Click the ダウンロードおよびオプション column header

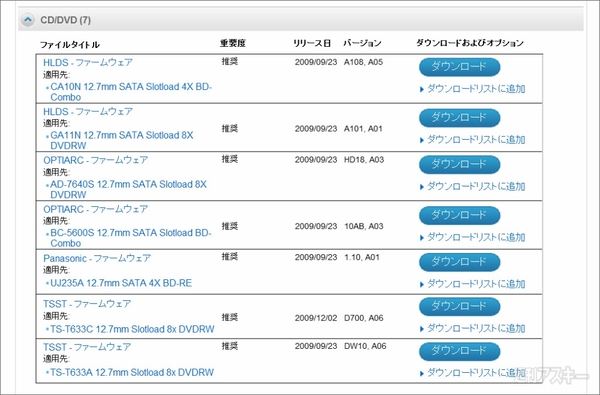point(470,43)
